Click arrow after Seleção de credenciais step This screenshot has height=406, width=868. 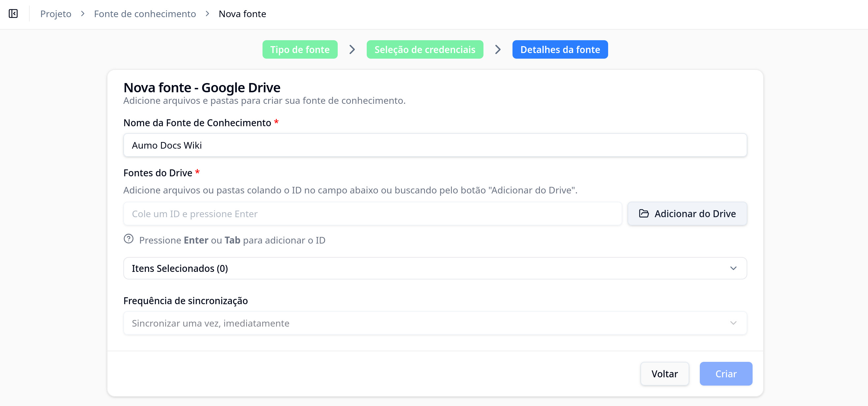(x=498, y=49)
